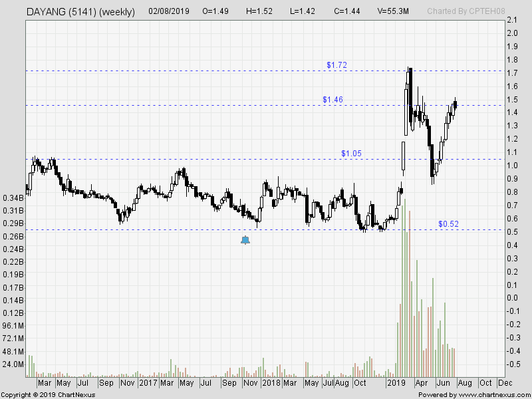The image size is (532, 399).
Task: Click the blue price alert bell icon
Action: tap(245, 240)
